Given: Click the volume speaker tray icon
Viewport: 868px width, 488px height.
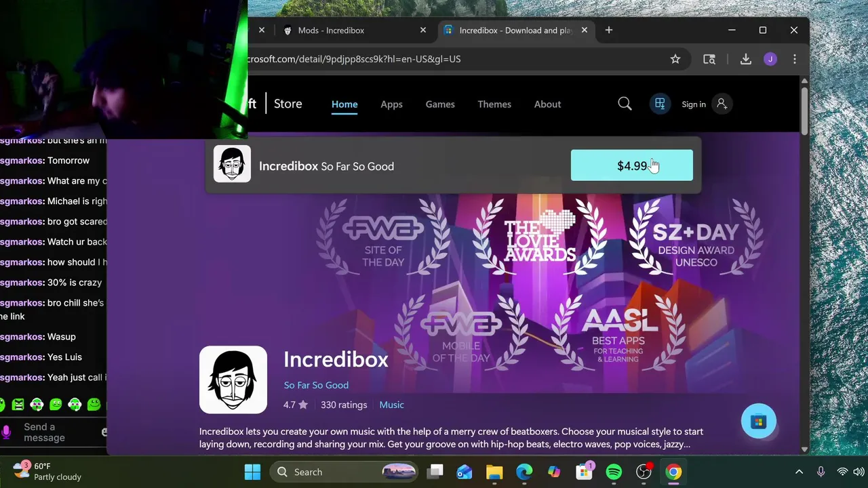Looking at the screenshot, I should pos(859,472).
